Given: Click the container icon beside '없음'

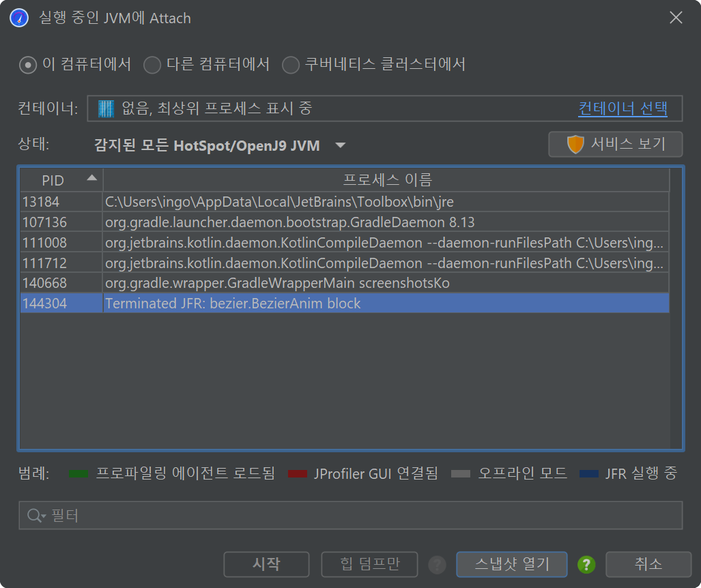Looking at the screenshot, I should [106, 108].
